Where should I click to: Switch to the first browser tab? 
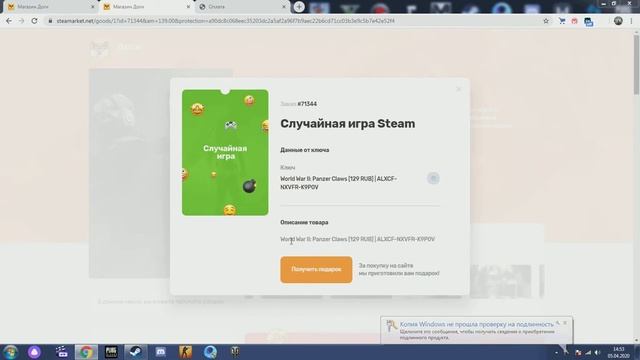click(x=48, y=7)
